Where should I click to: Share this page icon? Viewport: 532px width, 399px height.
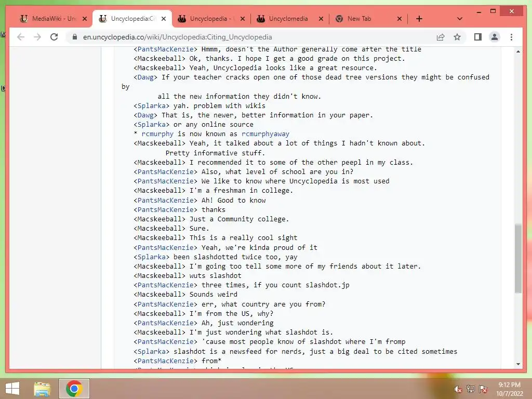tap(441, 37)
